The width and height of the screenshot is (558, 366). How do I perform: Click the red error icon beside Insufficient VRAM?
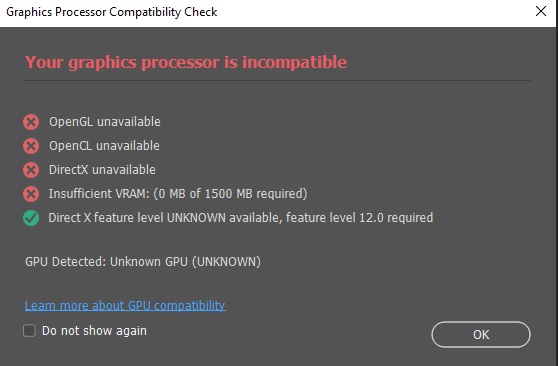31,194
